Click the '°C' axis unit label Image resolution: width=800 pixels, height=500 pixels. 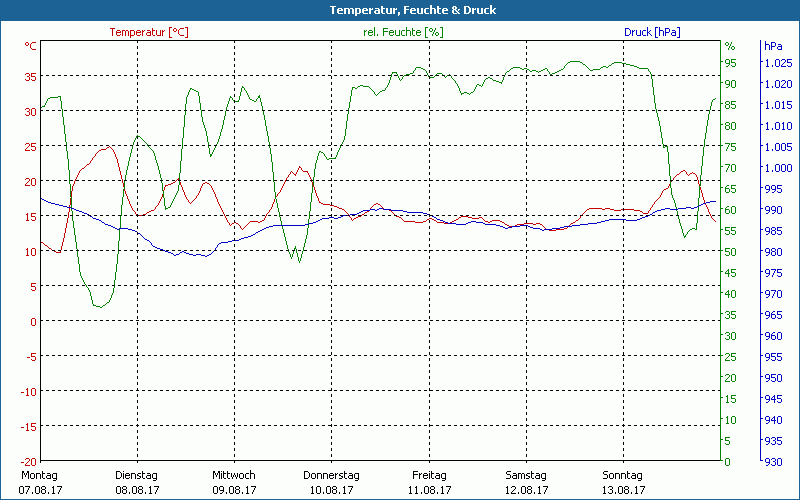[x=31, y=46]
